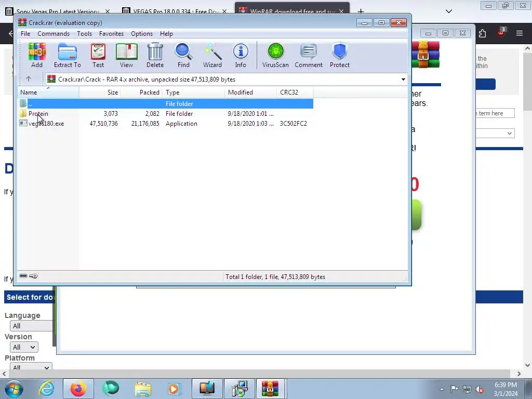
Task: Open the Find magnifier tool
Action: pos(183,55)
